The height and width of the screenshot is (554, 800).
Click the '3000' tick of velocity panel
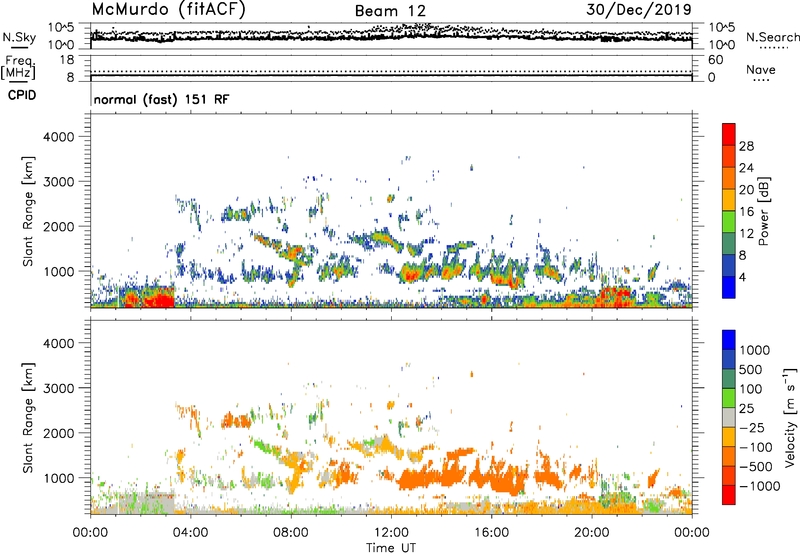pyautogui.click(x=58, y=388)
